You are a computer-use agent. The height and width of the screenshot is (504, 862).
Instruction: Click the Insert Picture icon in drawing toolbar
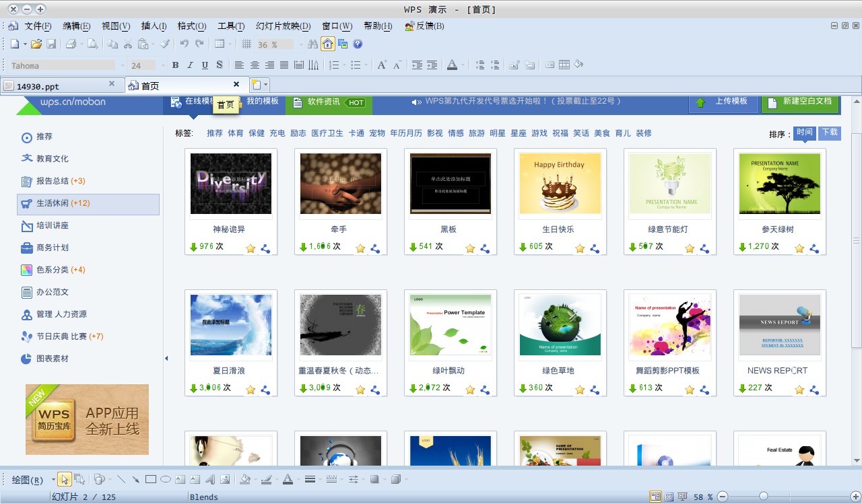click(225, 479)
